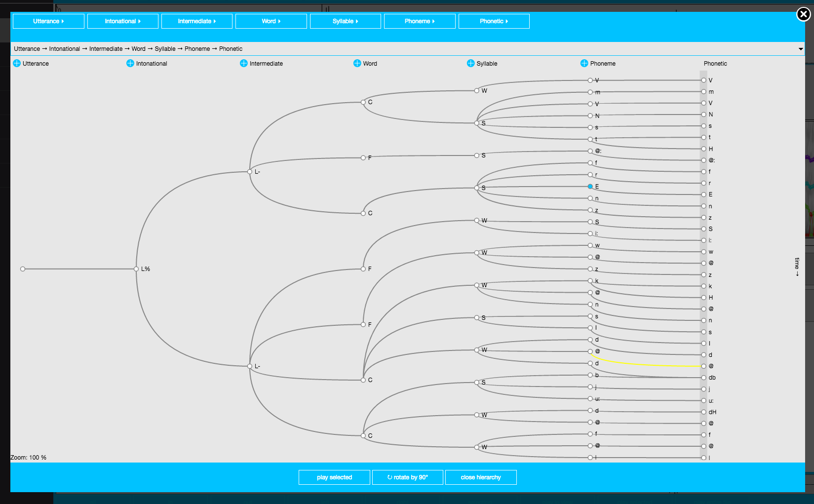Click the plus icon beside Syllable level
Viewport: 814px width, 504px height.
point(471,64)
